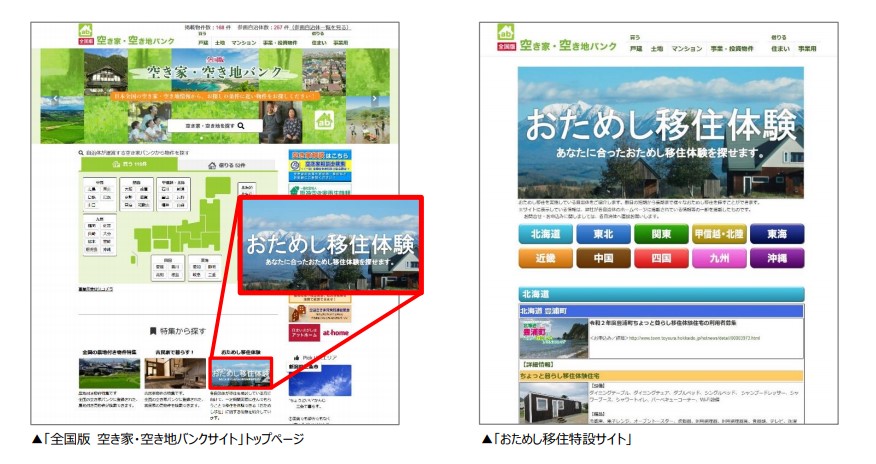Viewport: 876px width, 464px height.
Task: Open 事業用 on the おためし移住 site navigation
Action: tap(807, 49)
